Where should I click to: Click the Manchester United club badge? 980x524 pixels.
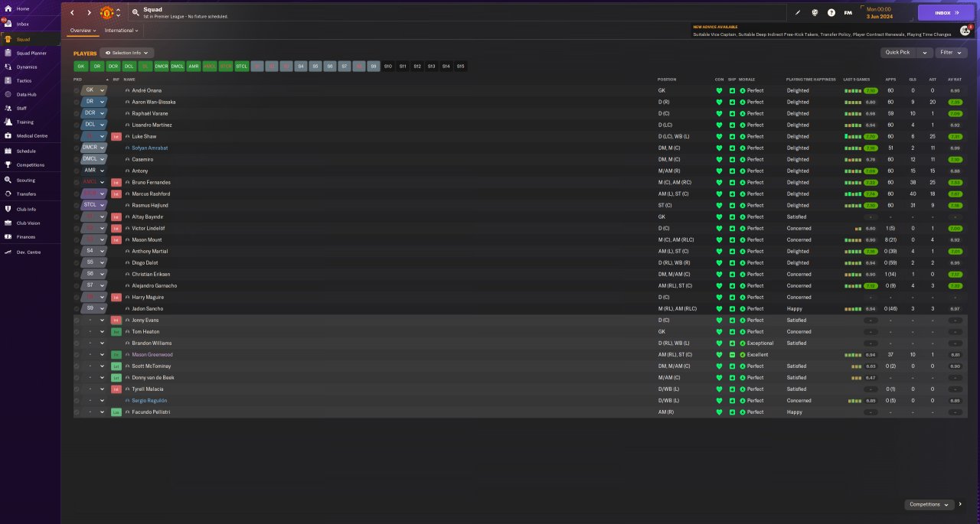(x=107, y=12)
